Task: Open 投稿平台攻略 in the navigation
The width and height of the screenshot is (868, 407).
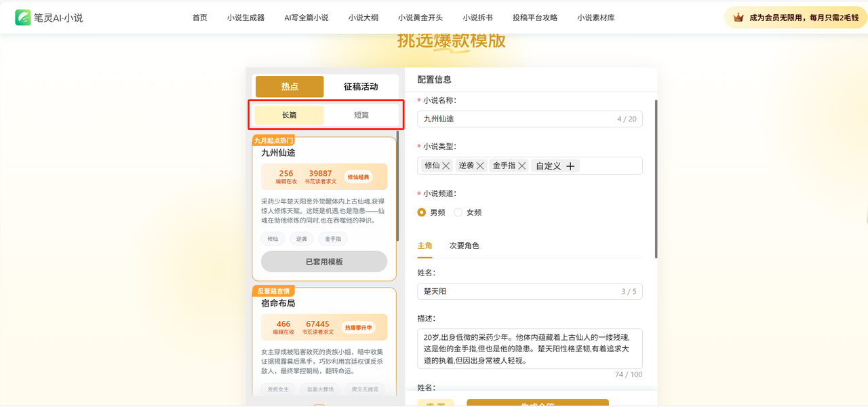Action: tap(535, 18)
